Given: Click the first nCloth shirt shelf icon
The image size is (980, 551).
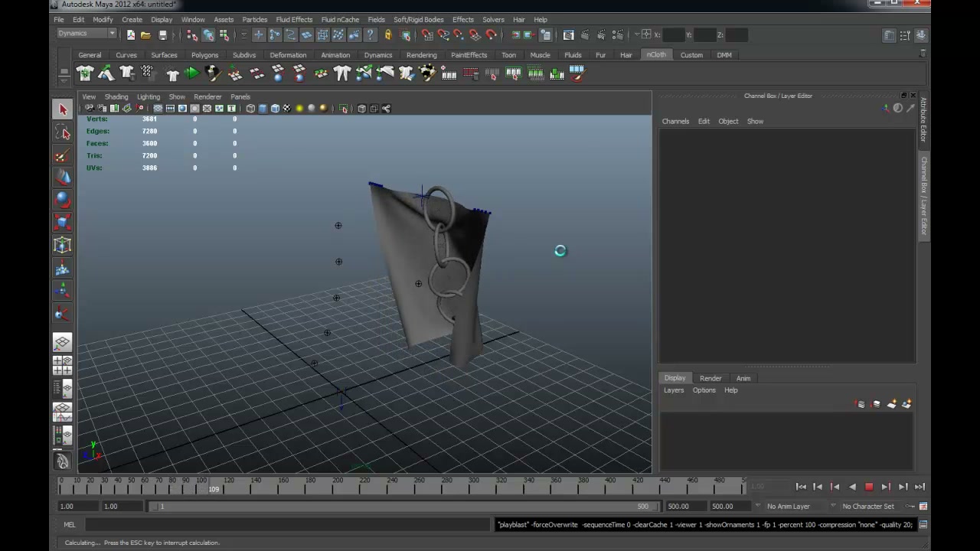Looking at the screenshot, I should click(x=84, y=73).
